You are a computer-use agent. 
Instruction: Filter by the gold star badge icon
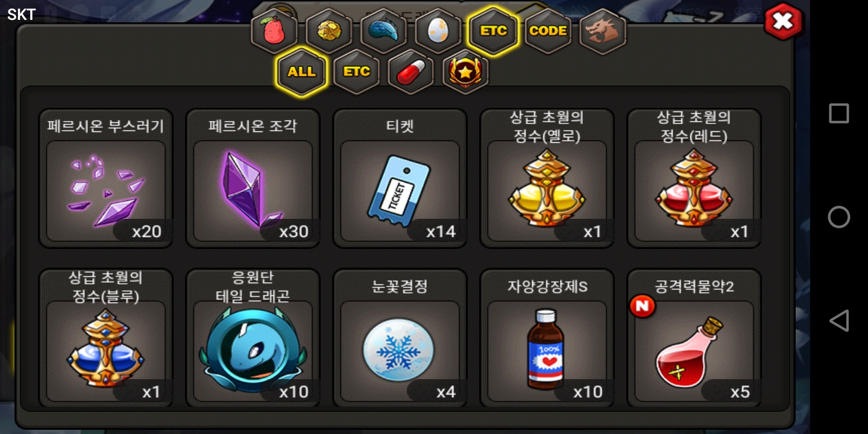465,72
